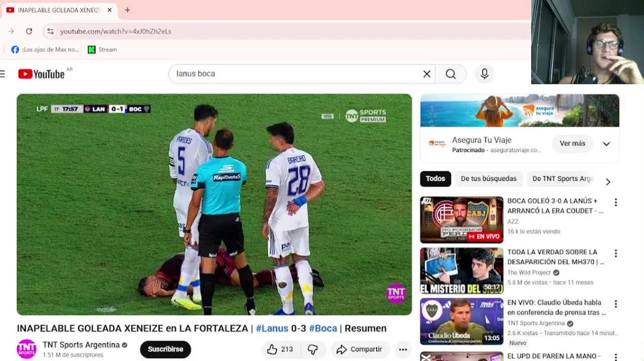Open EN VIVO: Claudio Úbeda title
This screenshot has height=361, width=644.
click(x=556, y=307)
